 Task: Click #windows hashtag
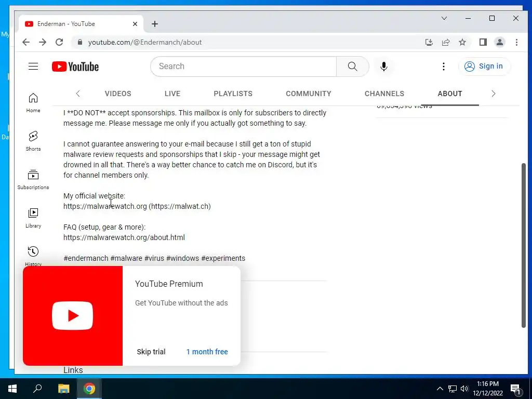182,258
